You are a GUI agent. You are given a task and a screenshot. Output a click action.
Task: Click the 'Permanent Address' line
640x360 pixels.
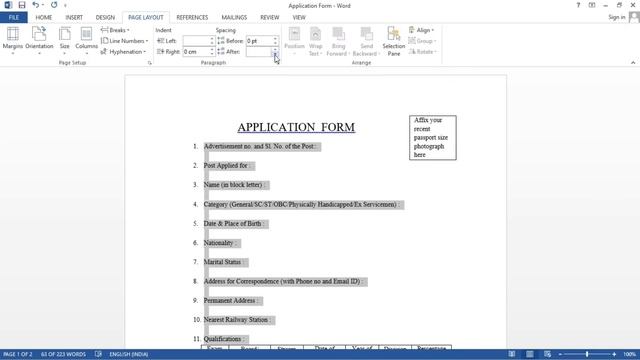(231, 301)
